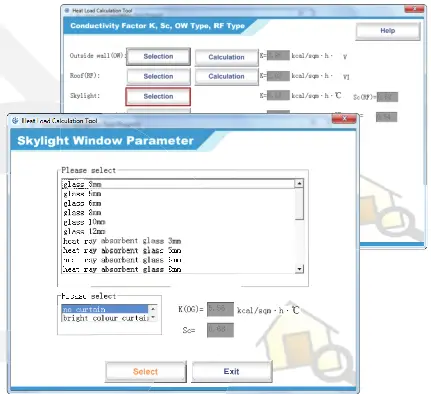Image resolution: width=431 pixels, height=394 pixels.
Task: Close the background Heat Load Calculation window
Action: [x=414, y=9]
